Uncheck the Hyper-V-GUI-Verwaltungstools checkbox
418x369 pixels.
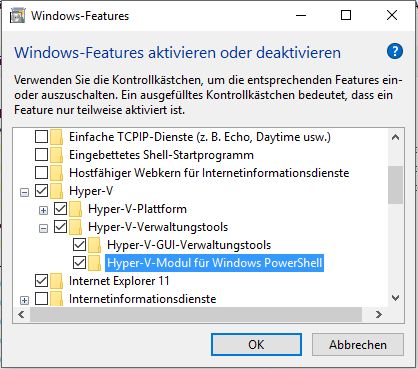pyautogui.click(x=79, y=245)
